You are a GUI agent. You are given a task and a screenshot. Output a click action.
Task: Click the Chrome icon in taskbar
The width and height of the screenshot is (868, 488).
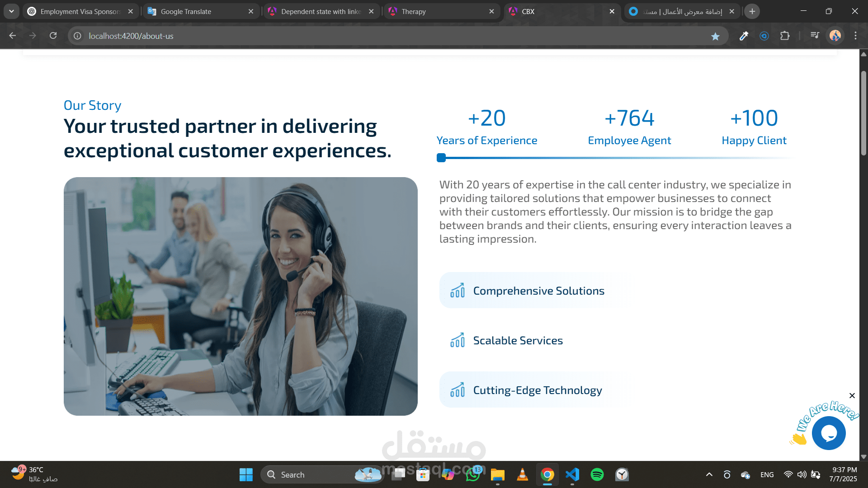coord(547,474)
